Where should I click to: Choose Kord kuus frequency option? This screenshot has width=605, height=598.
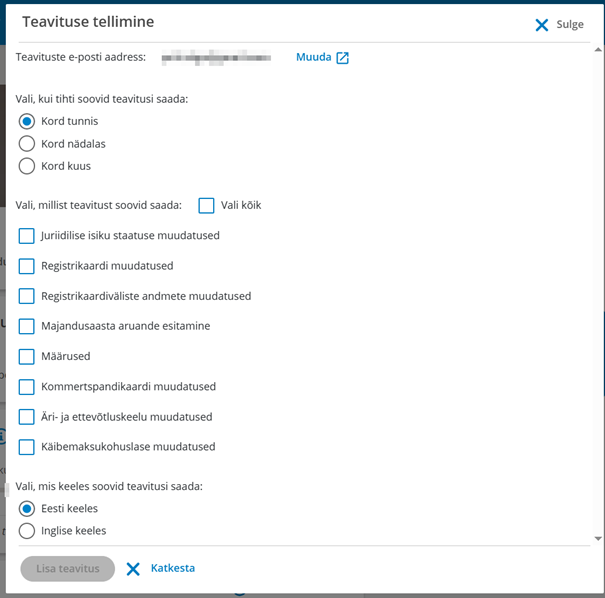click(x=27, y=166)
